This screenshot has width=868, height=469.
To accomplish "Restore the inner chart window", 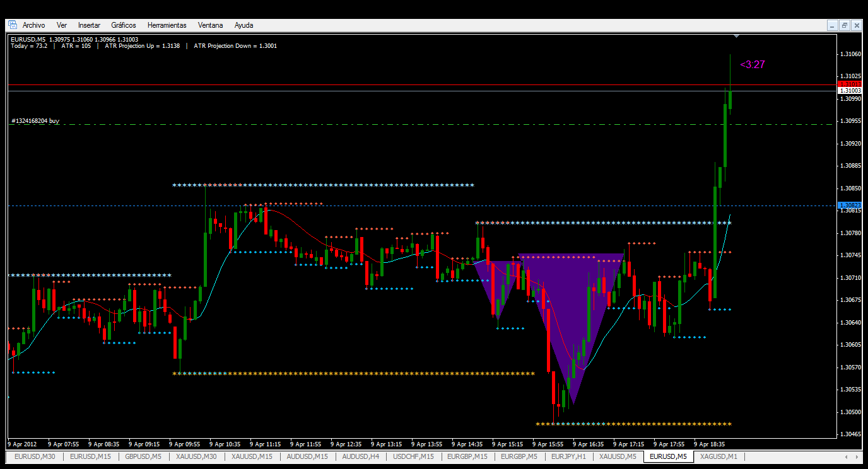I will (x=844, y=25).
